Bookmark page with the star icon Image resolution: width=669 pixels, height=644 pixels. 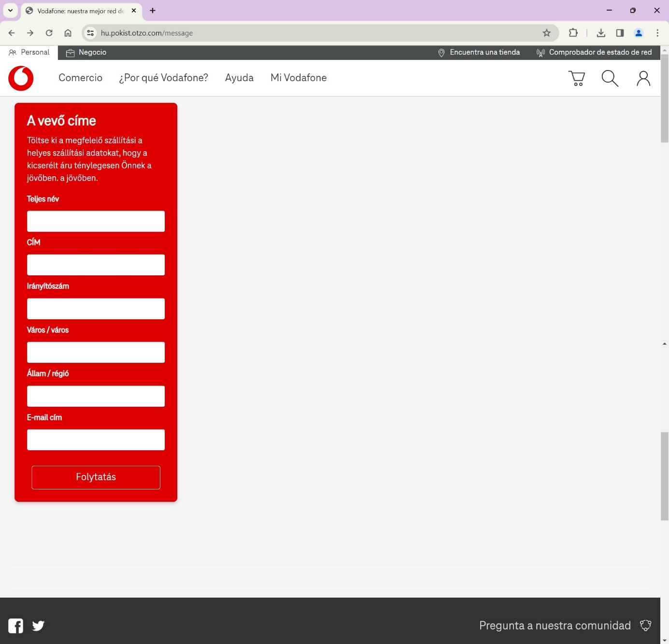[x=546, y=33]
